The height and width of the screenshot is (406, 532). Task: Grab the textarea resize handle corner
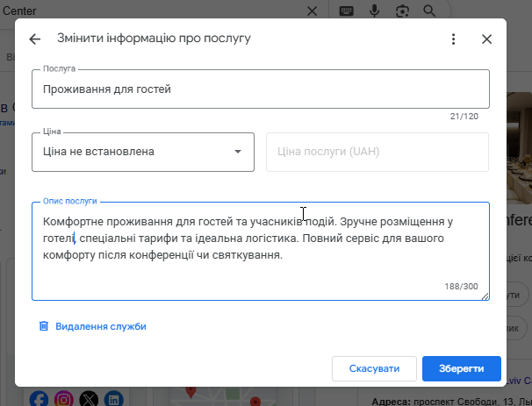[485, 296]
